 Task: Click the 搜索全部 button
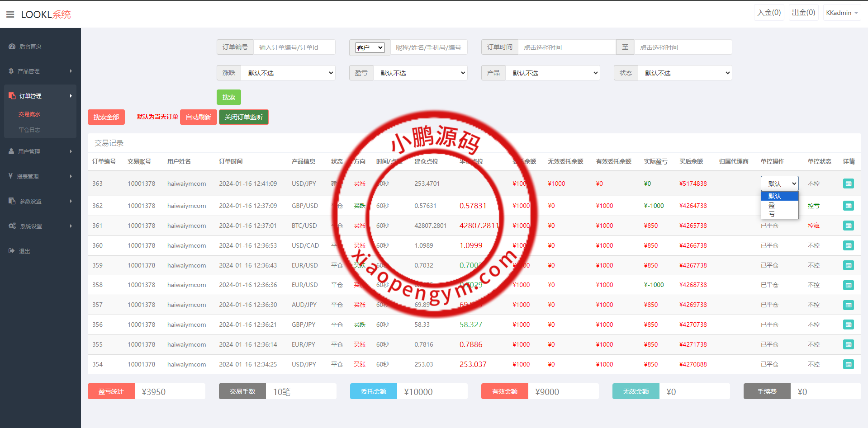coord(106,117)
